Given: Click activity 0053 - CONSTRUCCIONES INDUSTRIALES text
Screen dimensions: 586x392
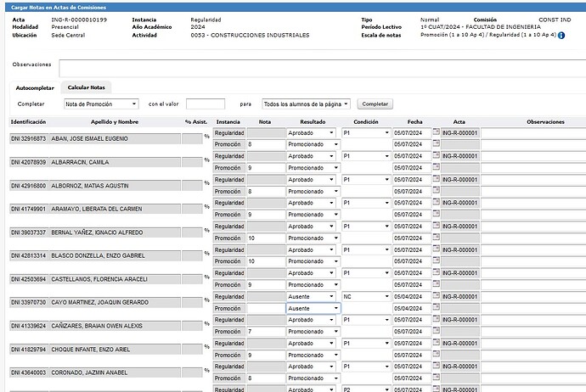Looking at the screenshot, I should tap(250, 35).
